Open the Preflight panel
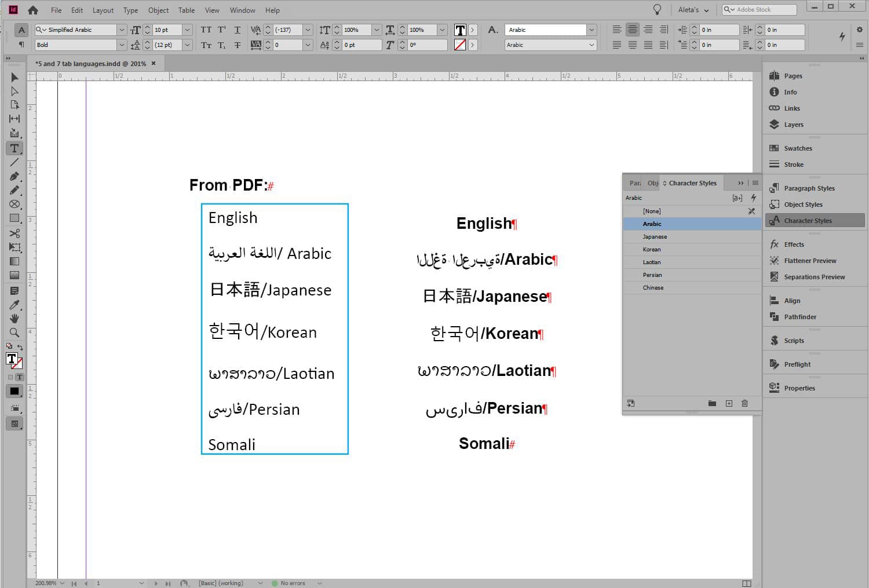 click(797, 364)
